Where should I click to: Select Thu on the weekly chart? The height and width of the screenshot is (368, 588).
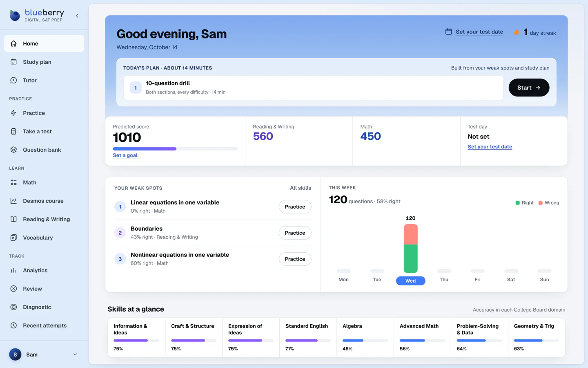coord(444,280)
